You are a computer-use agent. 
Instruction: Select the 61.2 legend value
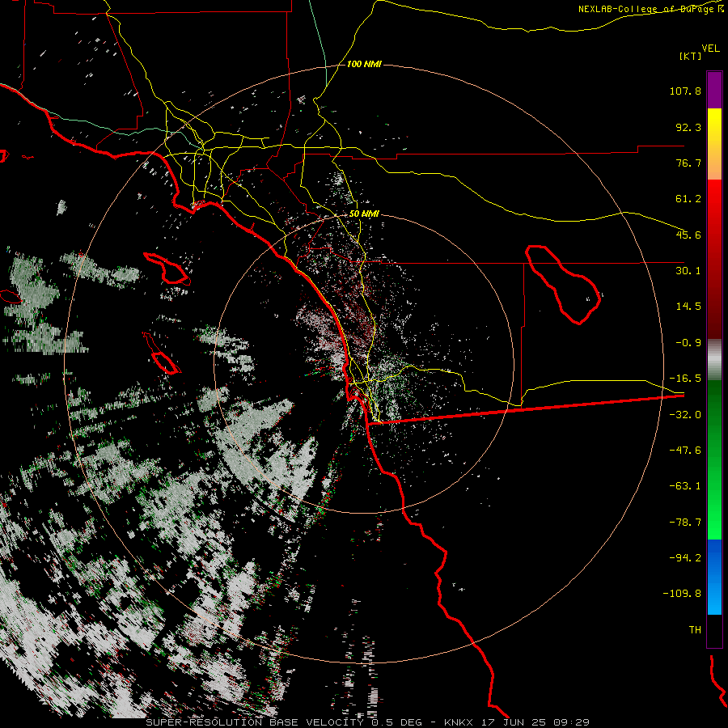click(688, 199)
